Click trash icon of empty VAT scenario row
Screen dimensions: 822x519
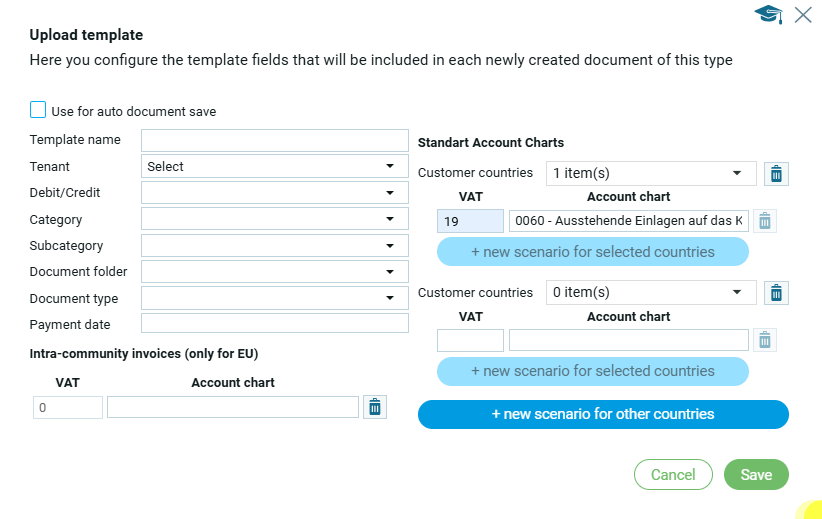pyautogui.click(x=765, y=340)
